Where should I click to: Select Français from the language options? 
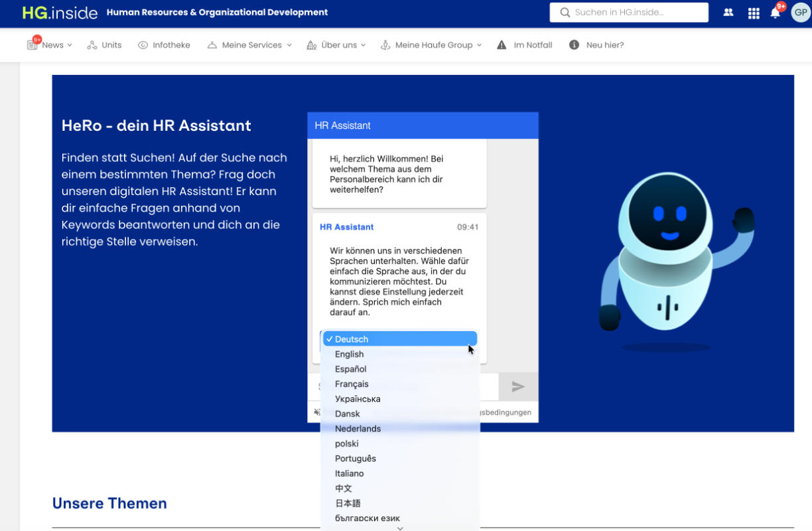pos(400,384)
